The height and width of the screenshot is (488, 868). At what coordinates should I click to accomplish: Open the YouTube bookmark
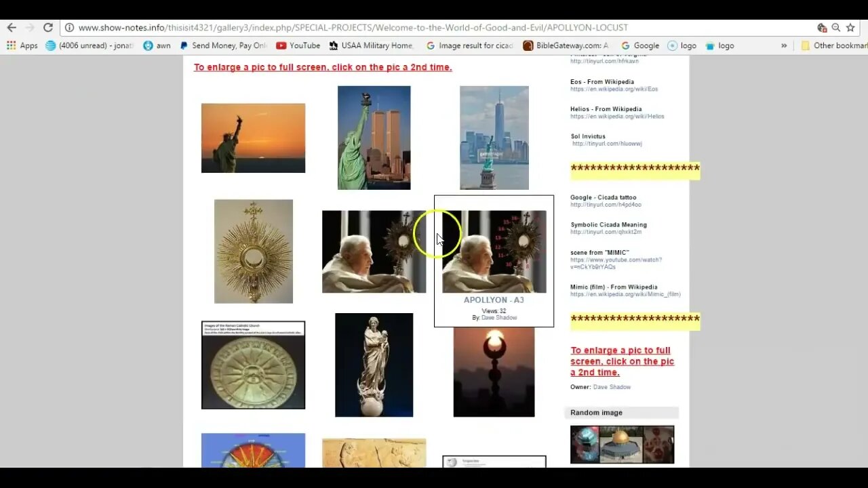pyautogui.click(x=298, y=45)
